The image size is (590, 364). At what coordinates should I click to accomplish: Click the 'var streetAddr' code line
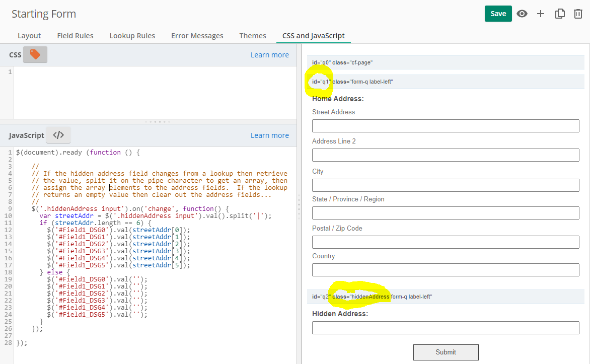pos(156,215)
